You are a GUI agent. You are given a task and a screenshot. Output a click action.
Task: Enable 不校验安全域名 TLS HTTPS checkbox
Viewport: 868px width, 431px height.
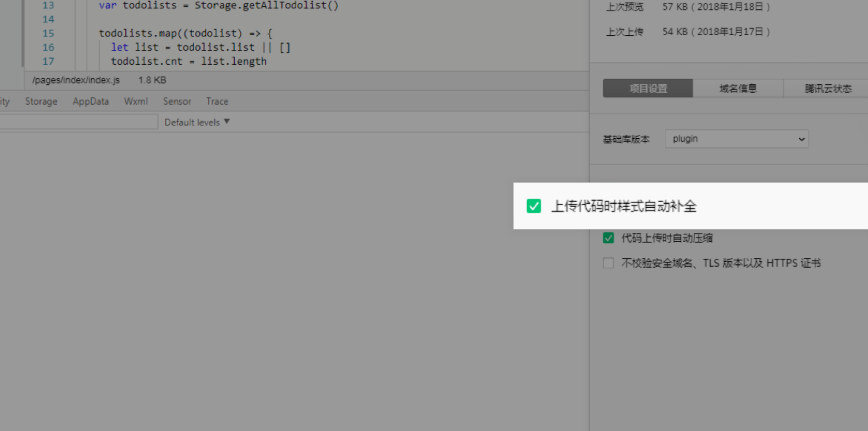pyautogui.click(x=608, y=263)
